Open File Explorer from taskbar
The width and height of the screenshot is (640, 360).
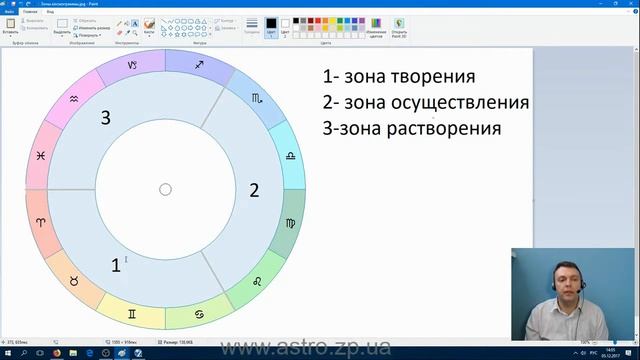[73, 353]
